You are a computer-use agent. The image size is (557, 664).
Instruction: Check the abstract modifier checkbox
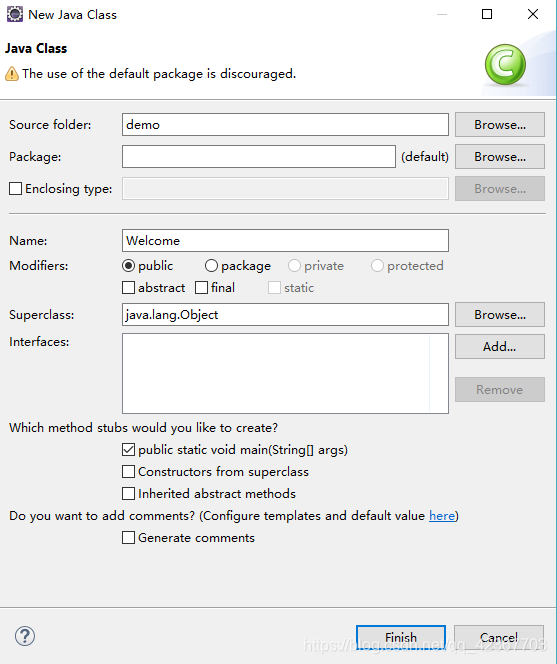[128, 288]
